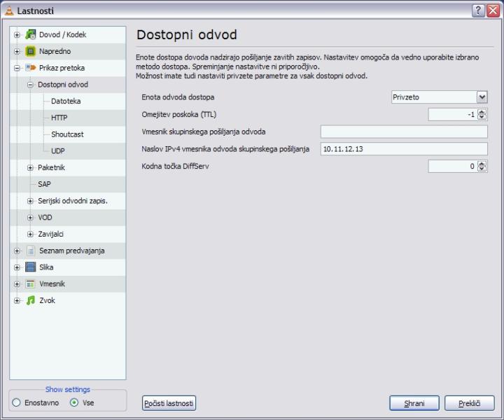Click the Slika video icon

click(x=30, y=267)
